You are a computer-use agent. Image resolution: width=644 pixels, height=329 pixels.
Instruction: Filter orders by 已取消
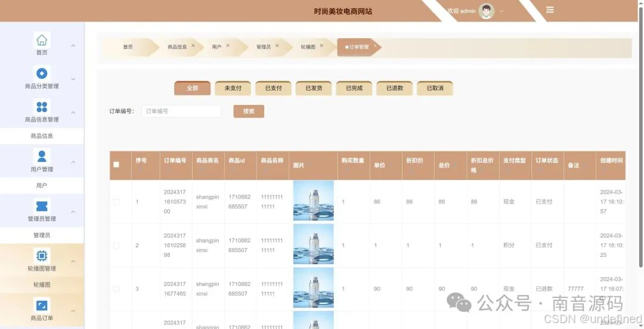coord(435,88)
